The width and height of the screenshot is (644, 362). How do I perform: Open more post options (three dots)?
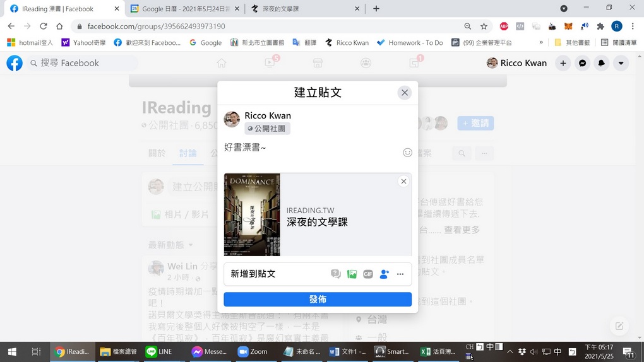[400, 274]
